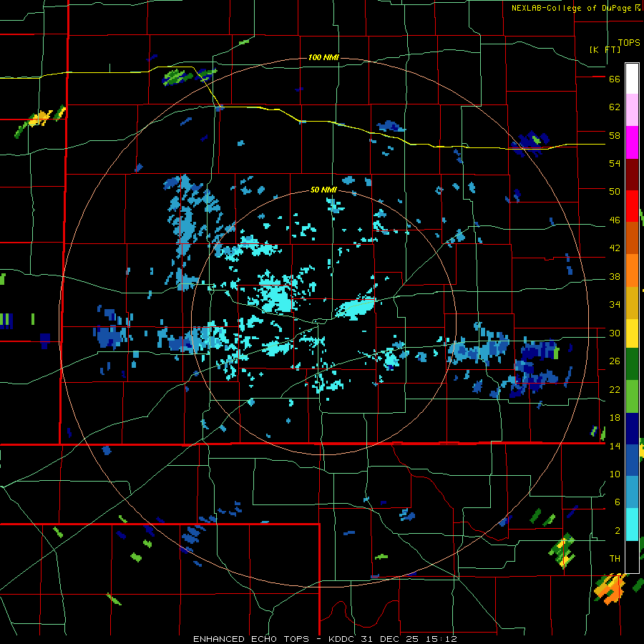Pick the light pink legend swatch
The width and height of the screenshot is (644, 644).
pyautogui.click(x=632, y=109)
